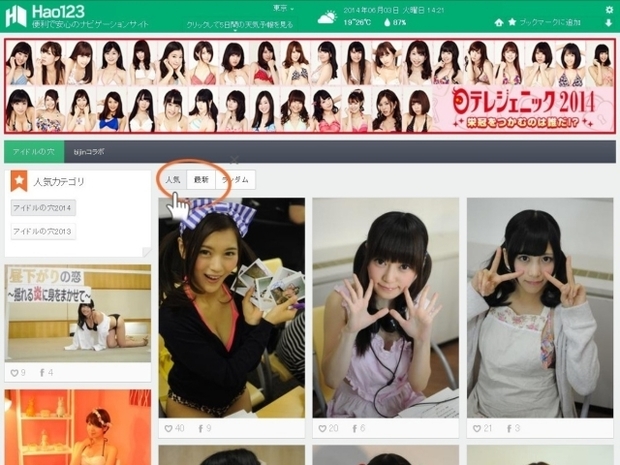Click the bookmark star icon in the header

tap(512, 22)
